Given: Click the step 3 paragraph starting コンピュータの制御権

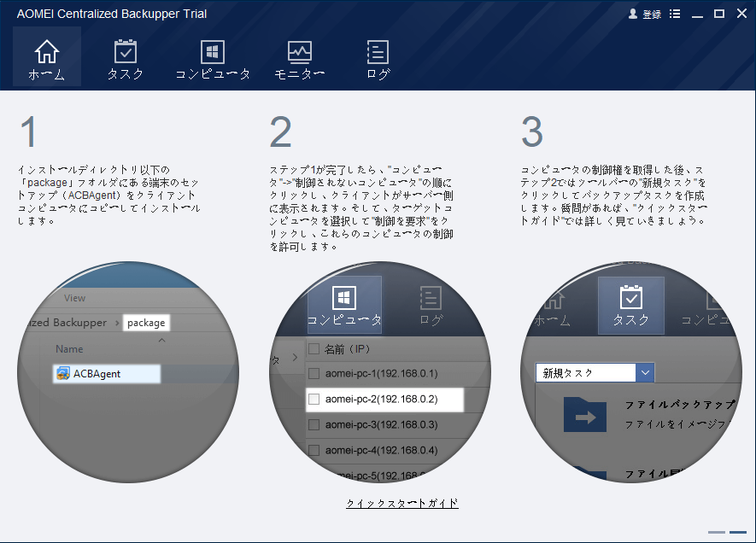Looking at the screenshot, I should [x=613, y=196].
